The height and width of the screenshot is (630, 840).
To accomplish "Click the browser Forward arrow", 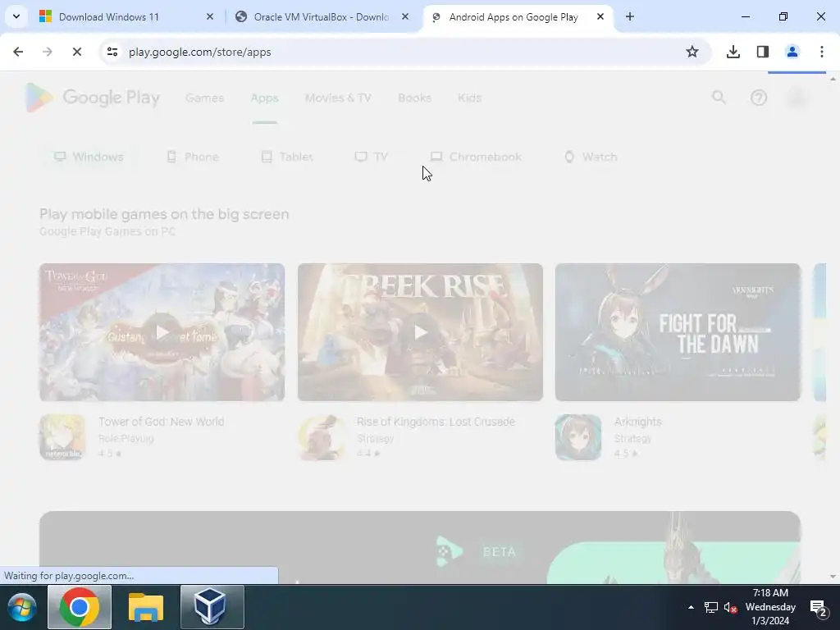I will tap(47, 52).
